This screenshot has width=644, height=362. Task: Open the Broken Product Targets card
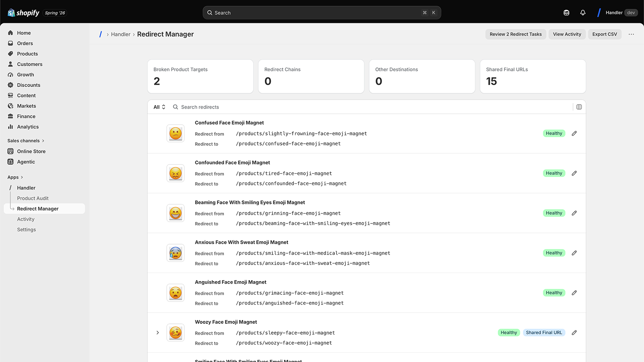(200, 76)
